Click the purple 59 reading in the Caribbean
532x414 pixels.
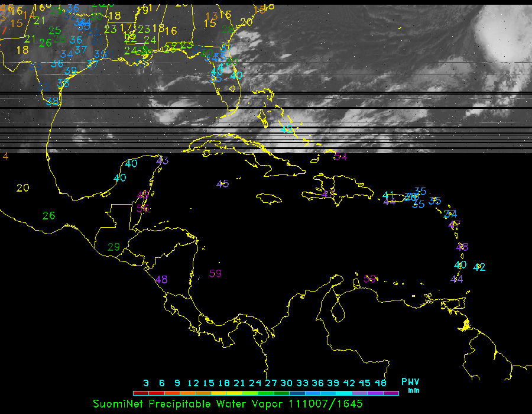pos(215,273)
